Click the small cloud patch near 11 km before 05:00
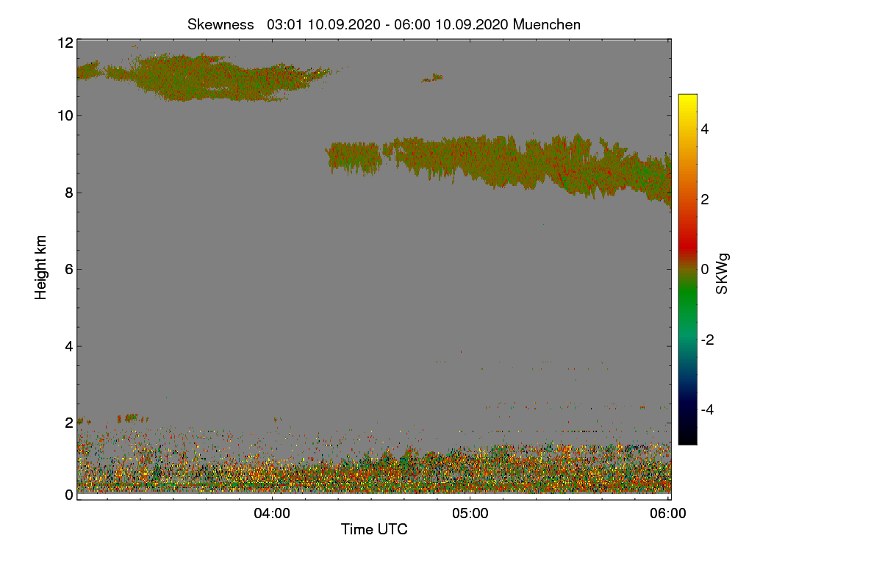Viewport: 882px width, 588px height. point(432,77)
